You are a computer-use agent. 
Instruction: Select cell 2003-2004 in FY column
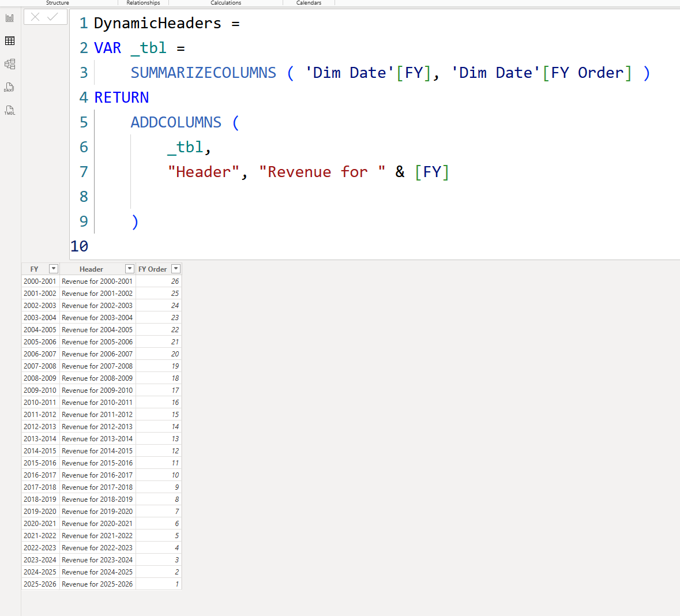coord(40,318)
